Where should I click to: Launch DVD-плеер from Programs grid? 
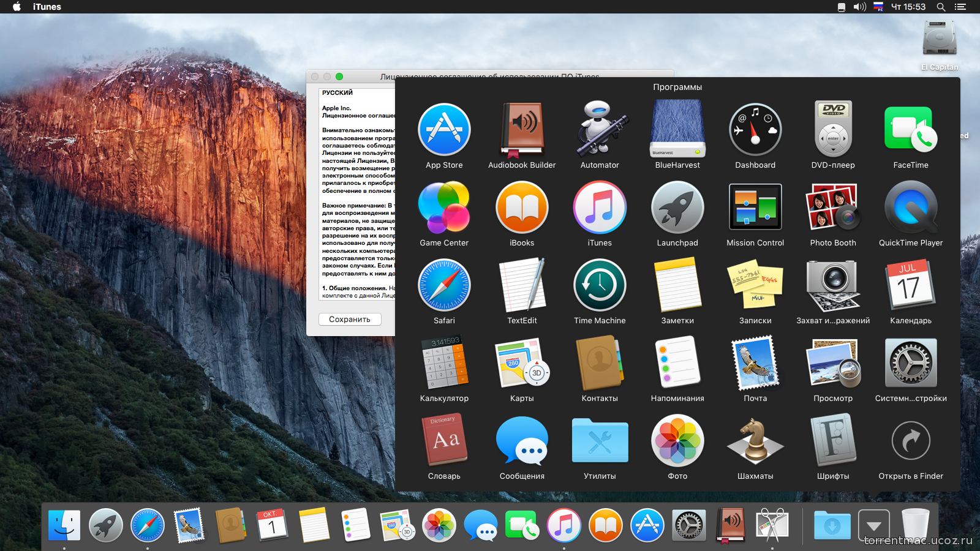pyautogui.click(x=833, y=130)
